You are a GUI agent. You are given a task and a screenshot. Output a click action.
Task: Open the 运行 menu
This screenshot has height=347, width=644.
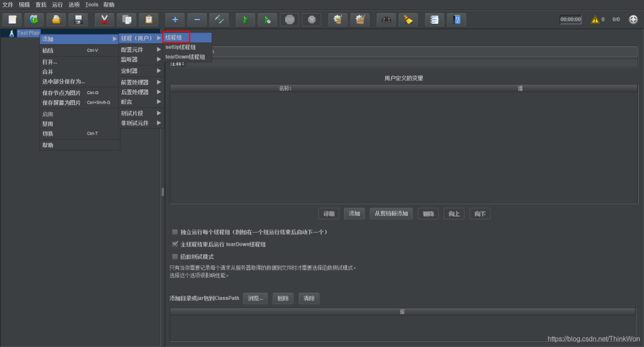(57, 5)
